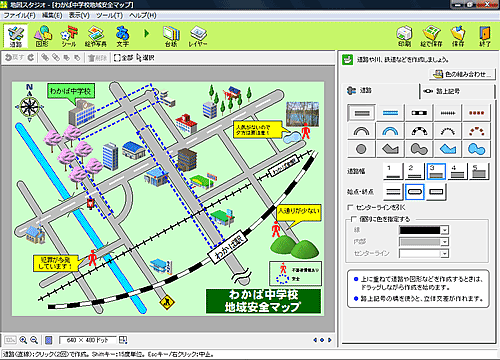Select squared road endpoint style

(x=436, y=192)
